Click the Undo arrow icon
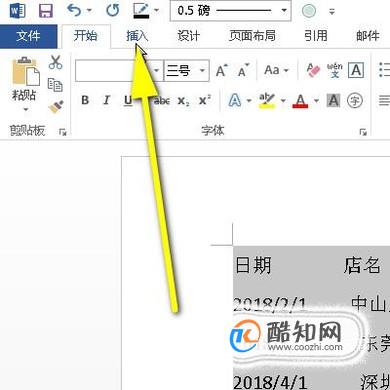Image resolution: width=390 pixels, height=390 pixels. tap(74, 10)
